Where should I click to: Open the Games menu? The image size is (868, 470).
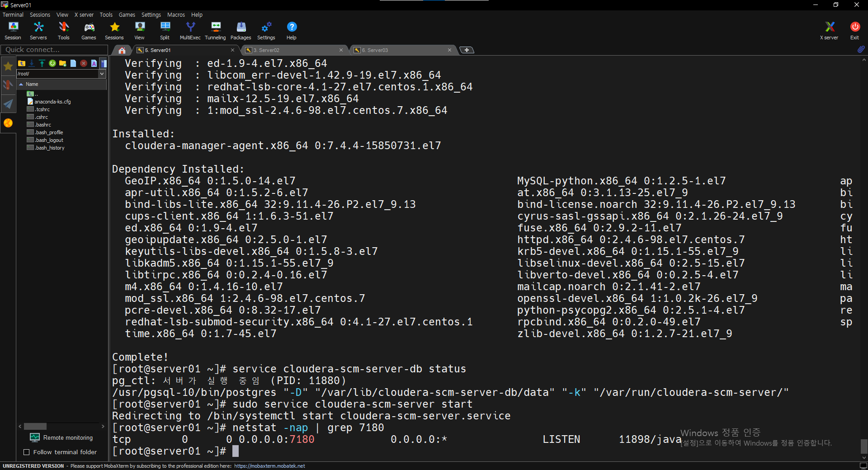point(127,14)
